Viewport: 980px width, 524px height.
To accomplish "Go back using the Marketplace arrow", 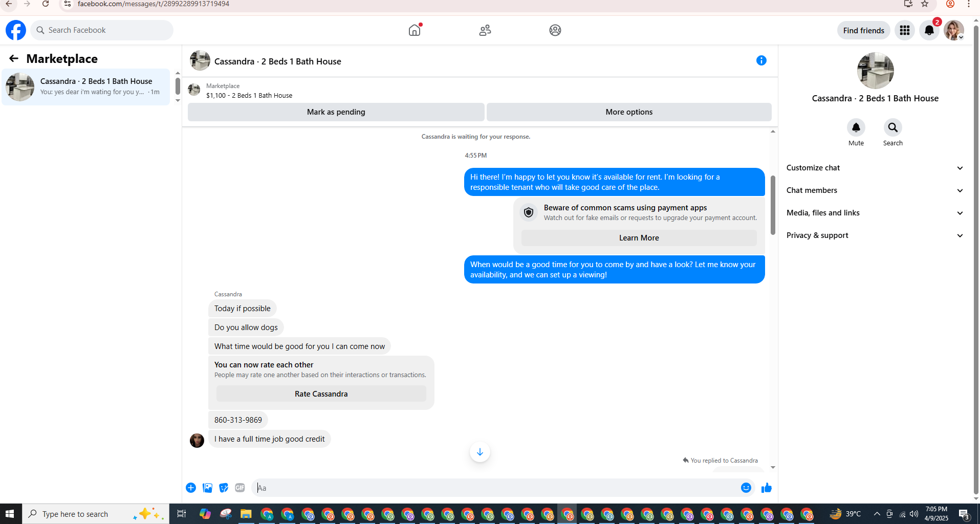I will coord(14,58).
